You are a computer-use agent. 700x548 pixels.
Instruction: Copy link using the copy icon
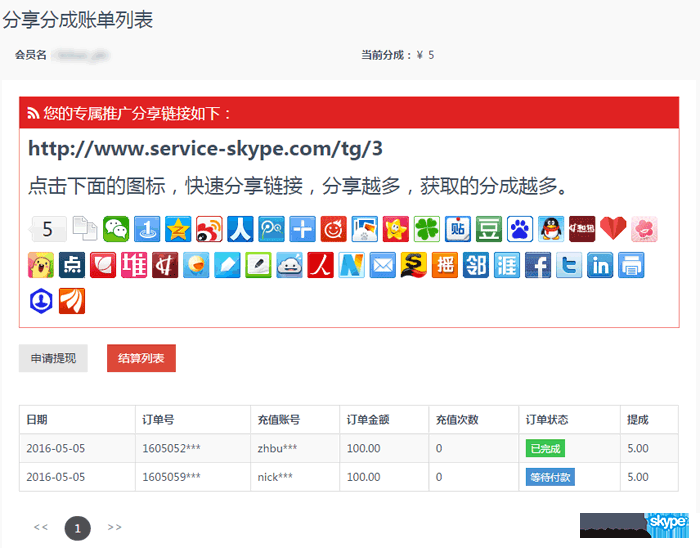tap(86, 229)
